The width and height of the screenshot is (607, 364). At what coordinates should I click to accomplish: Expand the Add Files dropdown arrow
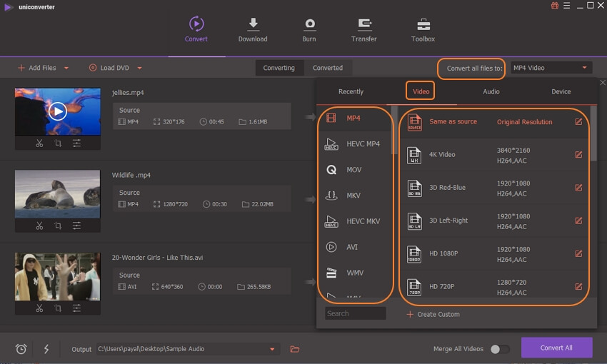pos(66,68)
